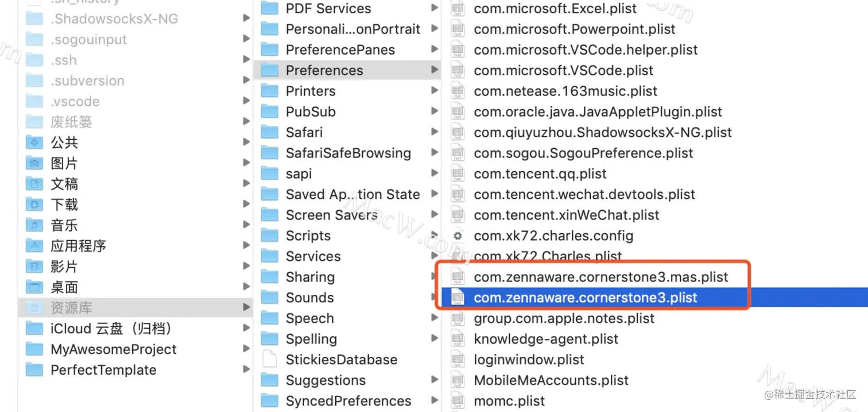Click the Printers folder icon
The height and width of the screenshot is (412, 868).
(x=269, y=91)
